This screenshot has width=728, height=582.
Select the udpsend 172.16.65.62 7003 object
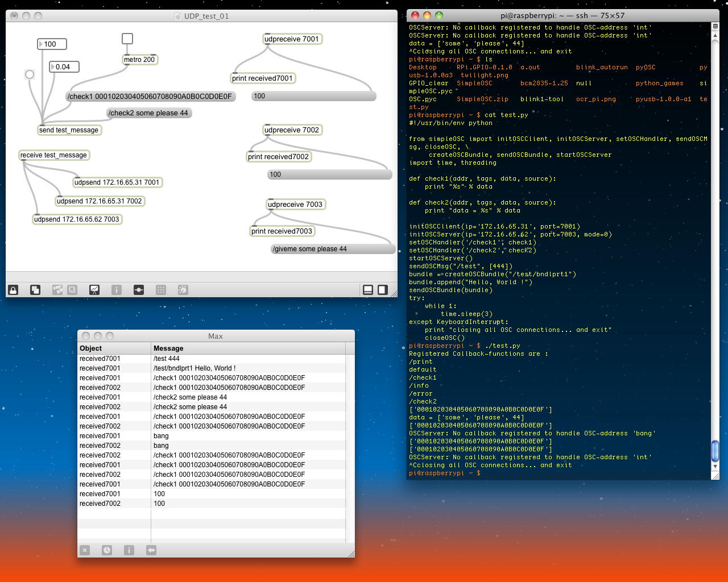pyautogui.click(x=77, y=219)
